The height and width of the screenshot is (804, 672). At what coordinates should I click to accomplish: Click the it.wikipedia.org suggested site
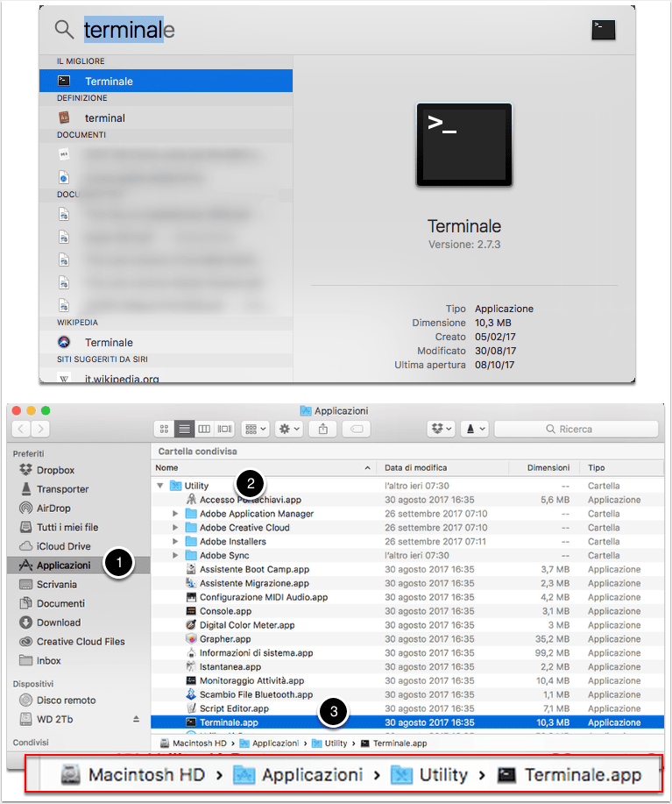(x=166, y=378)
